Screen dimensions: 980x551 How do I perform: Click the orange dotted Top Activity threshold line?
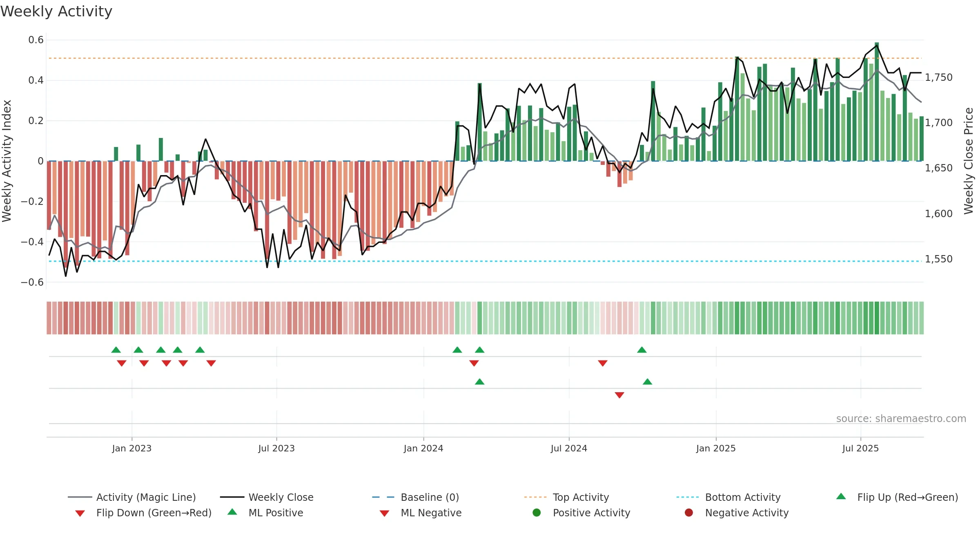point(485,58)
